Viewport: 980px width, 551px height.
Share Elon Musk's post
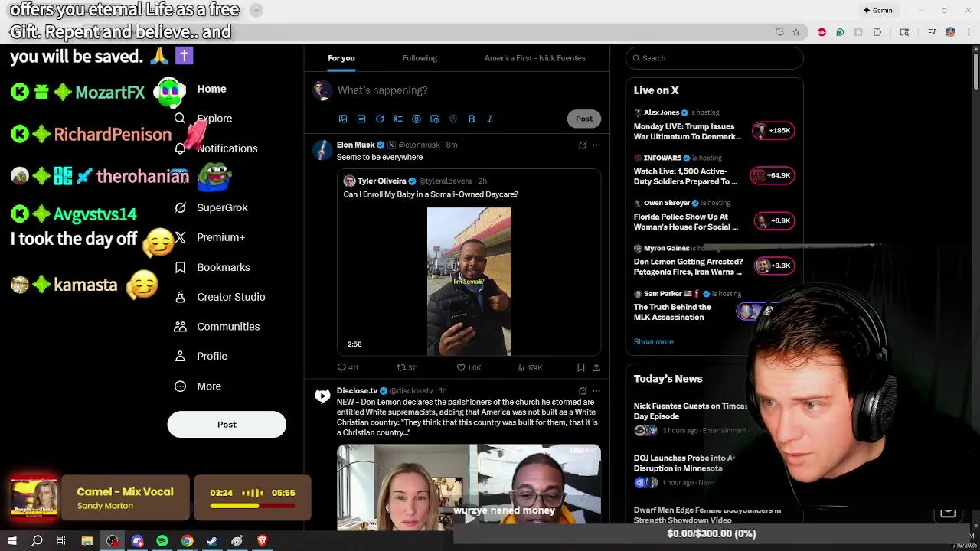click(596, 367)
